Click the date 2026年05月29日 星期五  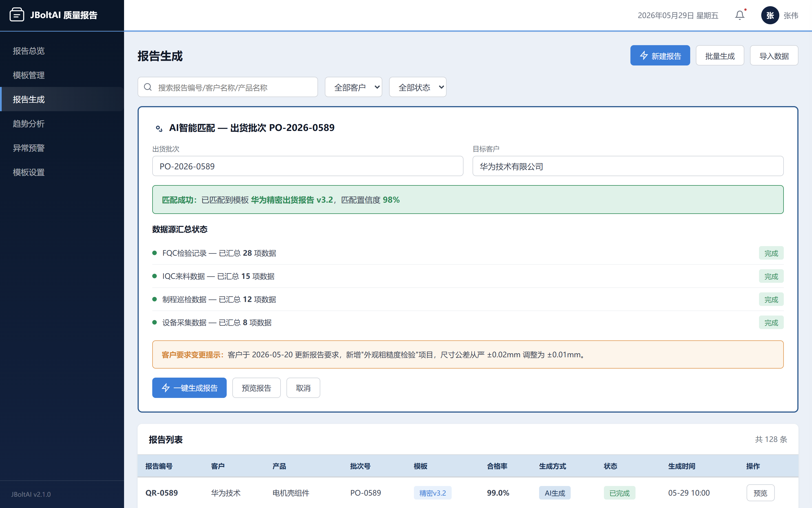click(678, 16)
